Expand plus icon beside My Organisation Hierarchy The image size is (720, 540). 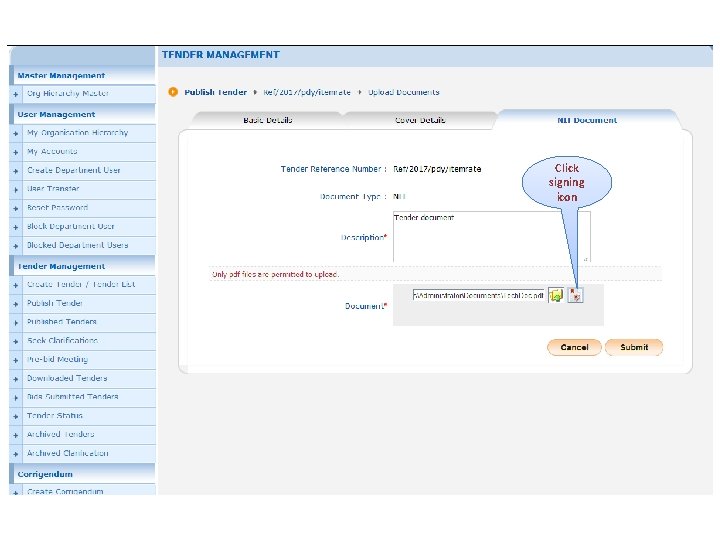click(16, 134)
